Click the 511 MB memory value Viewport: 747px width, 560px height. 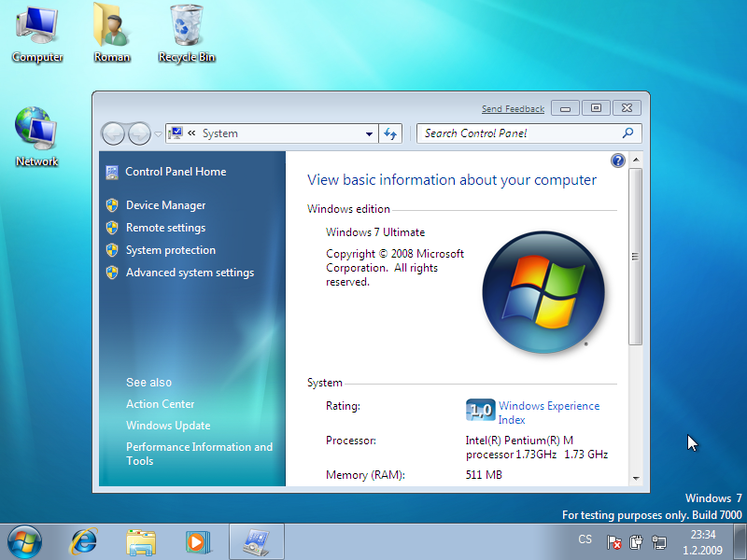pyautogui.click(x=484, y=475)
